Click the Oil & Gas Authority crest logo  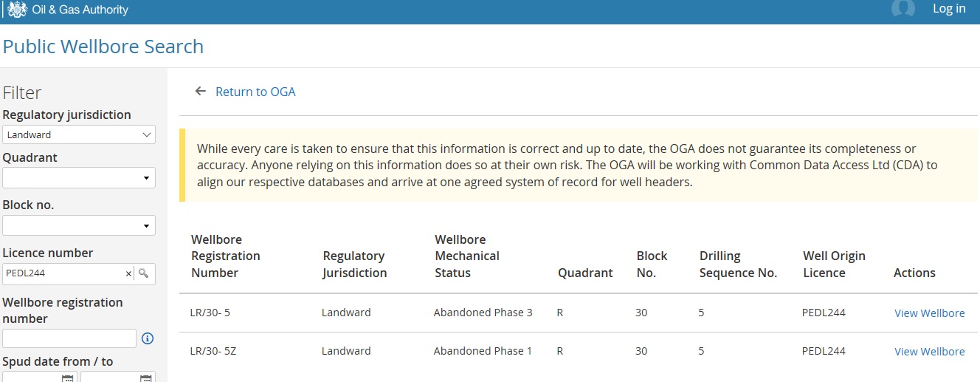[x=16, y=10]
